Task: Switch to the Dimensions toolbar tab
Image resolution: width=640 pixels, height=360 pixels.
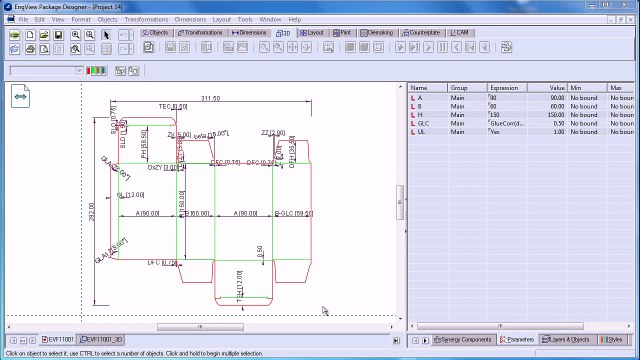Action: (249, 33)
